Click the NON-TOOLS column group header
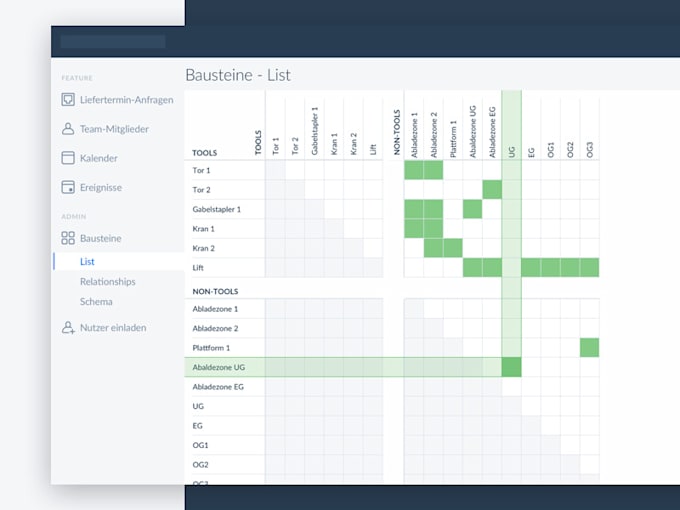The width and height of the screenshot is (680, 510). tap(396, 133)
